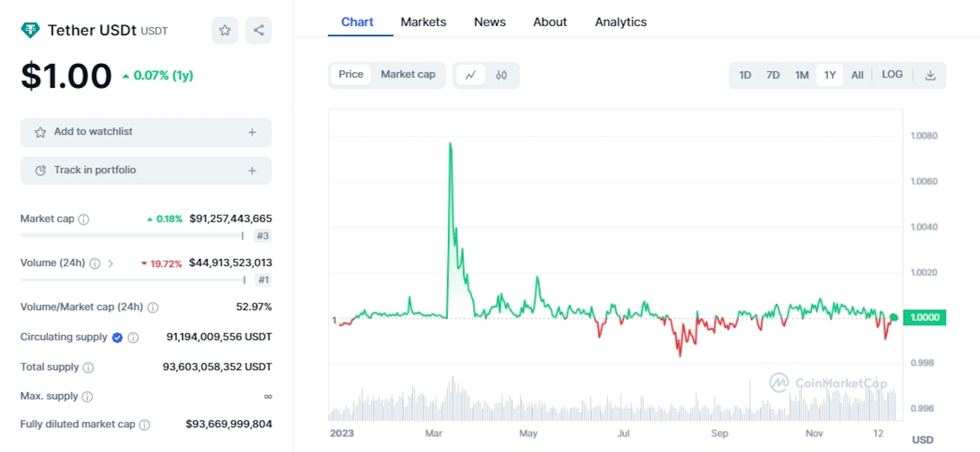The width and height of the screenshot is (980, 452).
Task: Click the candlestick chart toggle icon
Action: [500, 75]
